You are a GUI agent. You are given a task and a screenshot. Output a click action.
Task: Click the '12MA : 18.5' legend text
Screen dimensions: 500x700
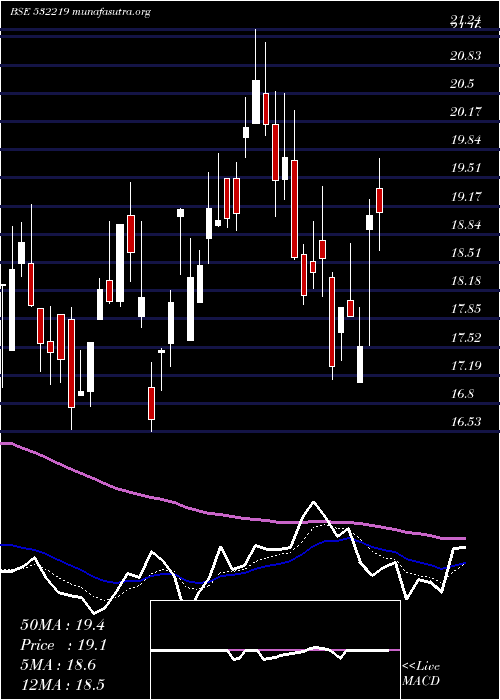(62, 685)
